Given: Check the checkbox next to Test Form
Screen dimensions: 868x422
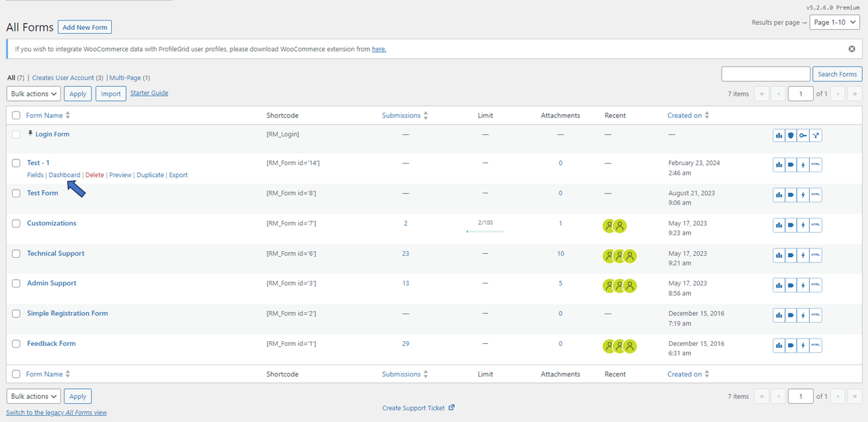Looking at the screenshot, I should point(16,193).
